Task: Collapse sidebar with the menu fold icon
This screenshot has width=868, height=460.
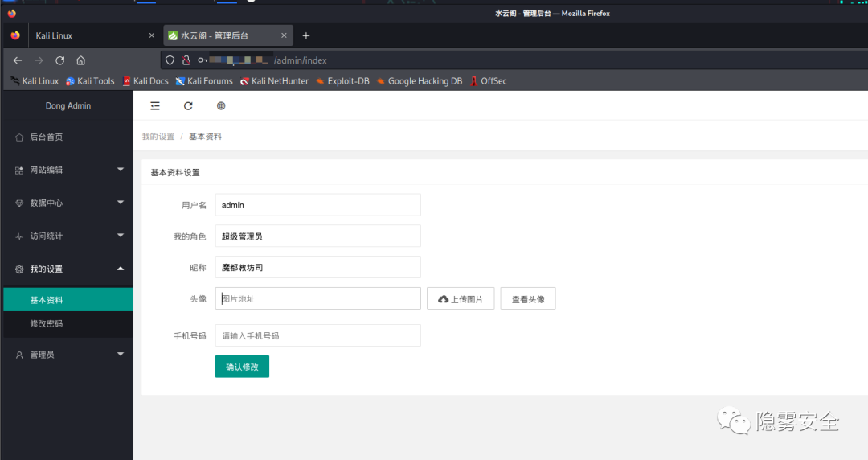Action: click(x=155, y=106)
